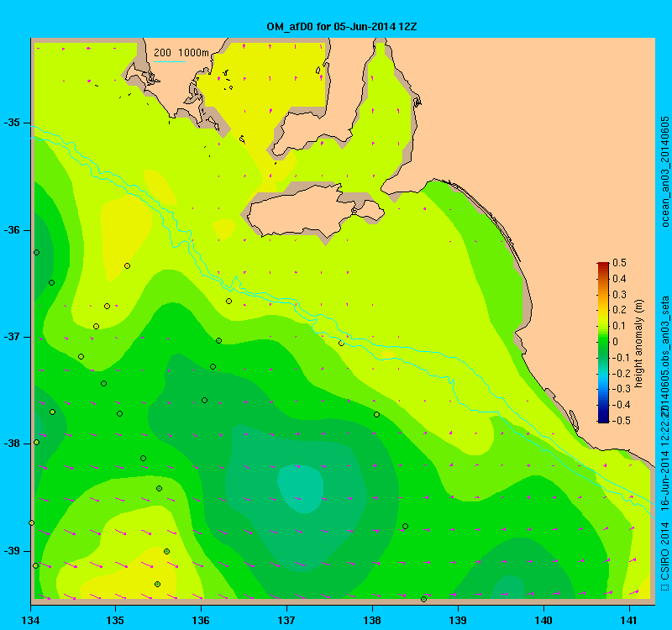
Task: Click the 0.3 color bar tick label
Action: [619, 295]
